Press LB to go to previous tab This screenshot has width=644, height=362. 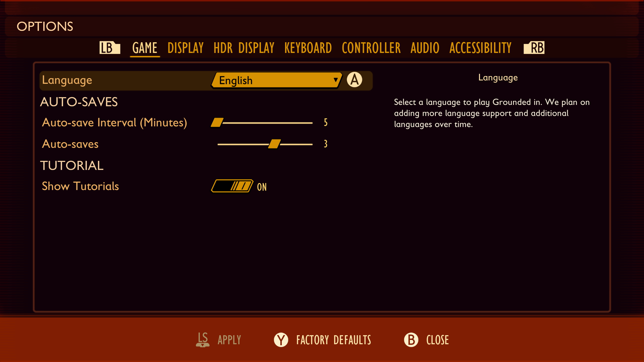click(x=110, y=47)
